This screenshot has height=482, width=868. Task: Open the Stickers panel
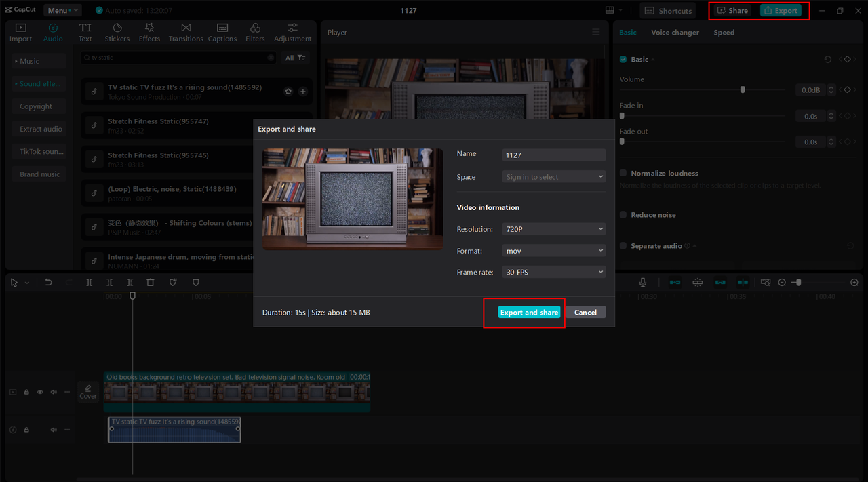tap(117, 33)
